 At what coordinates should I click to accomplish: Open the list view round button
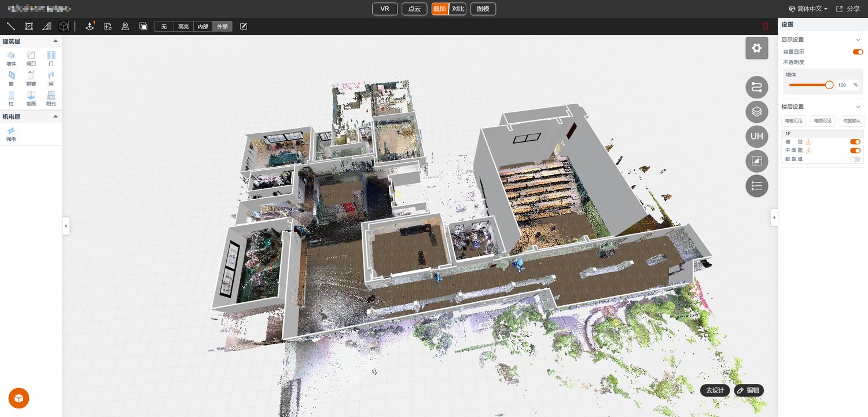tap(757, 185)
